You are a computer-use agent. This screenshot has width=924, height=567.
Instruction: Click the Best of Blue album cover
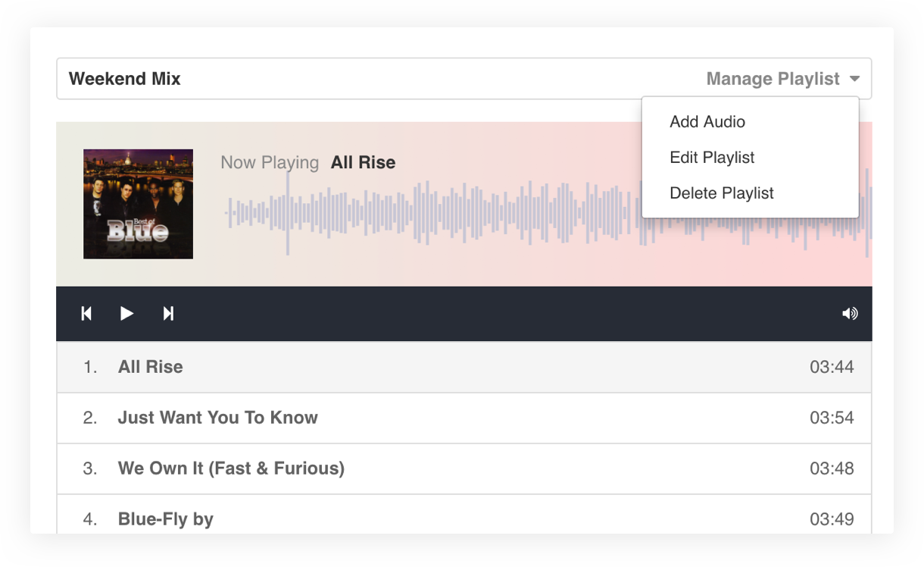pyautogui.click(x=138, y=204)
